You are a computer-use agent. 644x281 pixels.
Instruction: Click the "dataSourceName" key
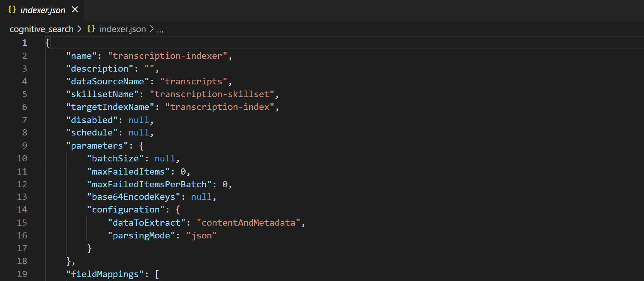pyautogui.click(x=107, y=81)
